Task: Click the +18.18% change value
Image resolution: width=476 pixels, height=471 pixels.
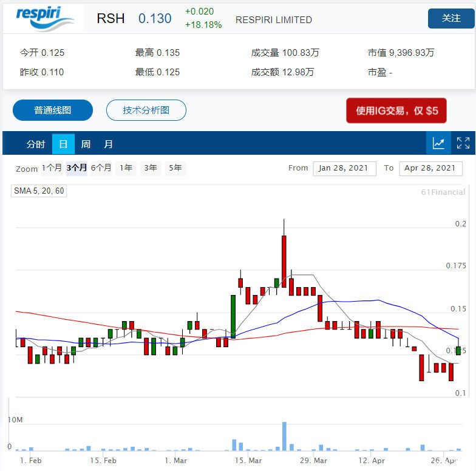Action: [x=203, y=25]
